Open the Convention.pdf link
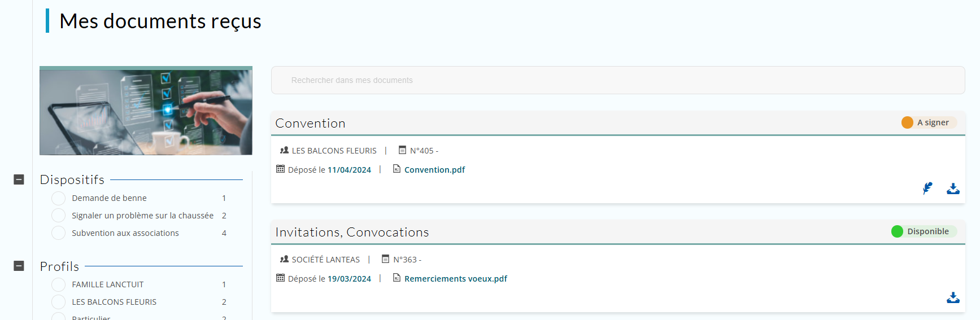Viewport: 980px width, 320px height. (434, 170)
